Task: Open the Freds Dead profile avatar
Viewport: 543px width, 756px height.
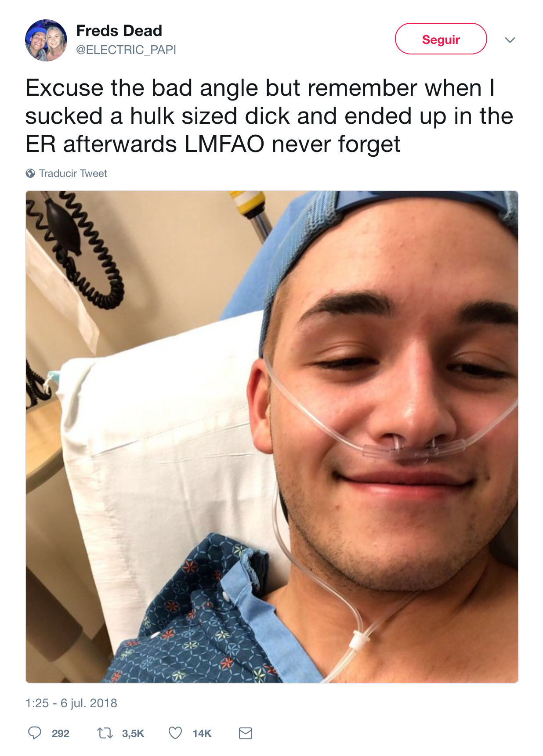Action: (46, 40)
